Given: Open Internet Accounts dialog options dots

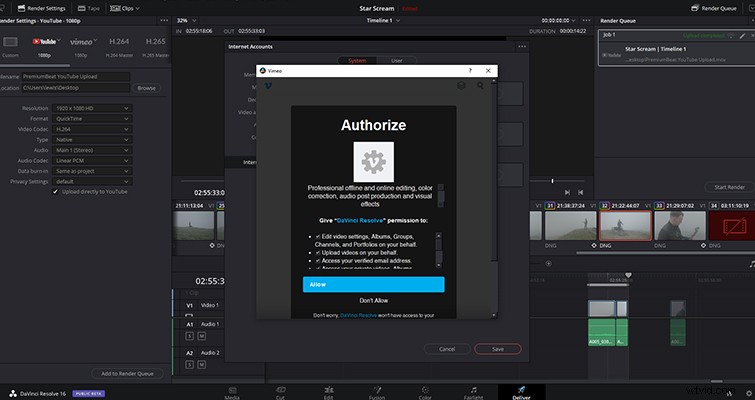Looking at the screenshot, I should click(x=522, y=47).
